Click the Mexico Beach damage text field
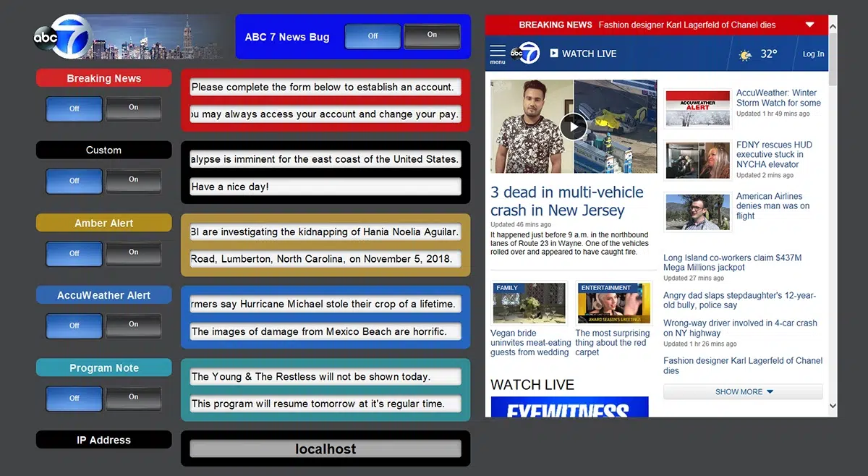This screenshot has width=868, height=476. (x=325, y=331)
